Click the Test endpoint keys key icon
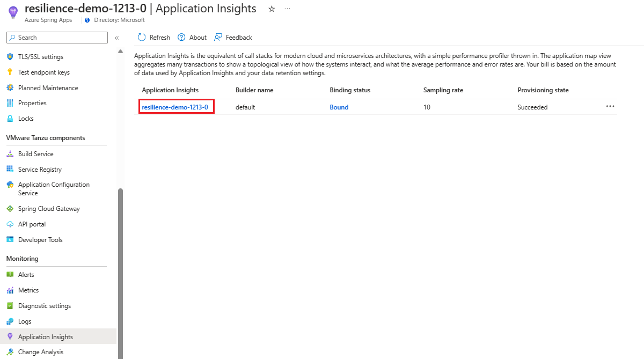644x359 pixels. [10, 72]
